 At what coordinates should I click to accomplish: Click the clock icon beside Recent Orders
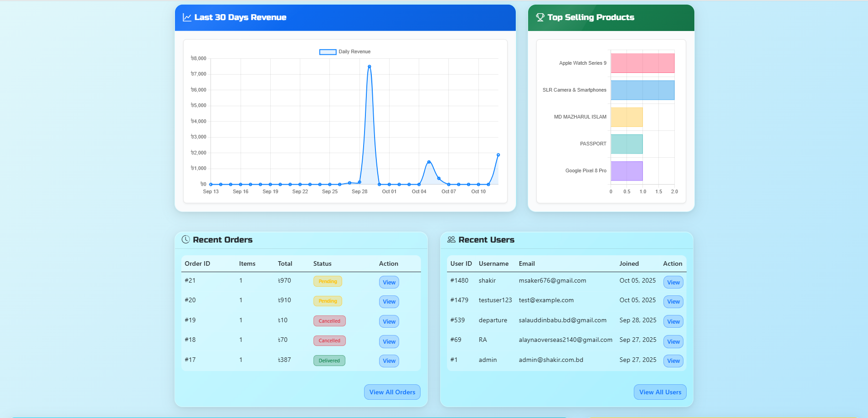point(185,239)
